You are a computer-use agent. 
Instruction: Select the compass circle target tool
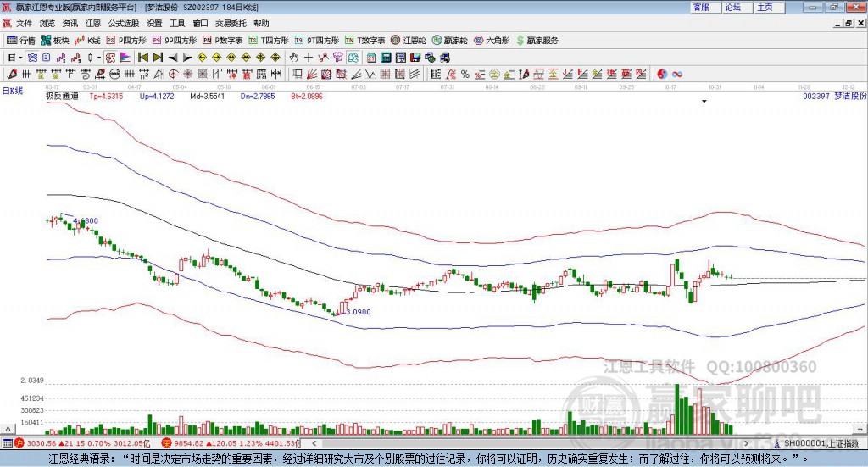(x=173, y=74)
